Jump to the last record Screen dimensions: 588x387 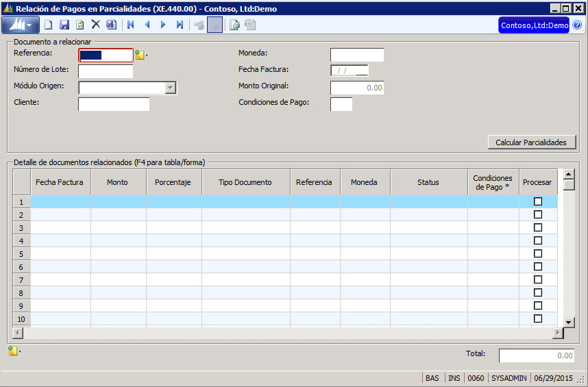[180, 25]
